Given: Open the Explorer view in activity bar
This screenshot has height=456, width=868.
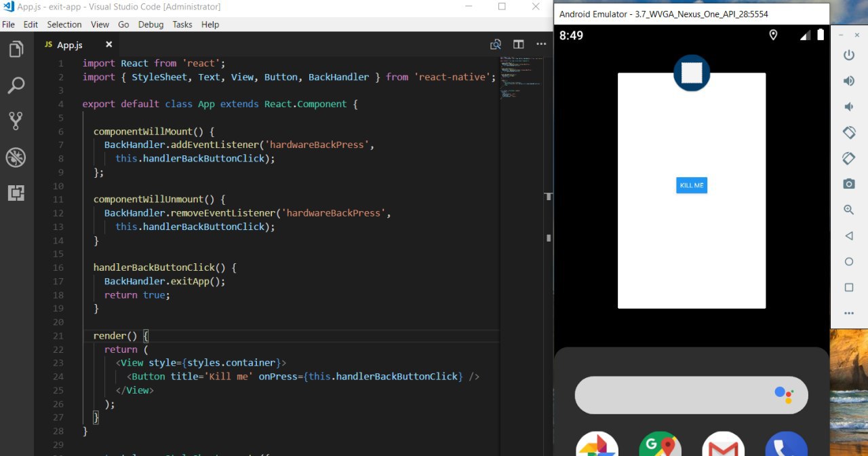Looking at the screenshot, I should 16,50.
